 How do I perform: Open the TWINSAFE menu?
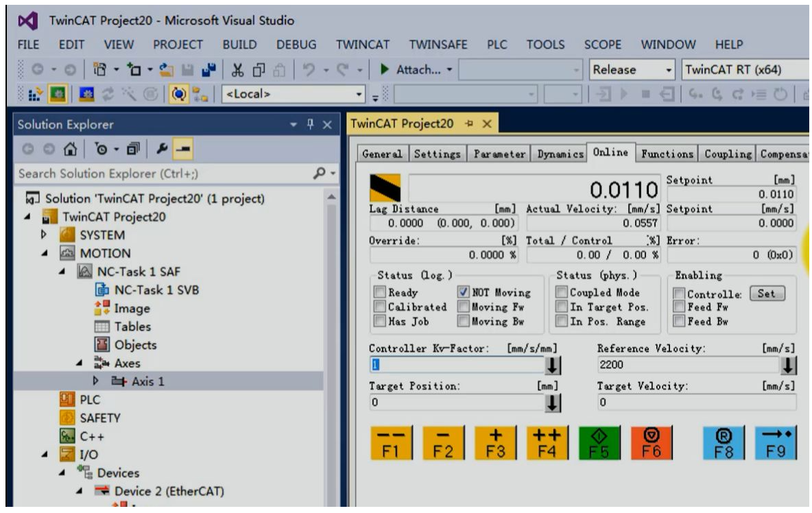pyautogui.click(x=438, y=45)
